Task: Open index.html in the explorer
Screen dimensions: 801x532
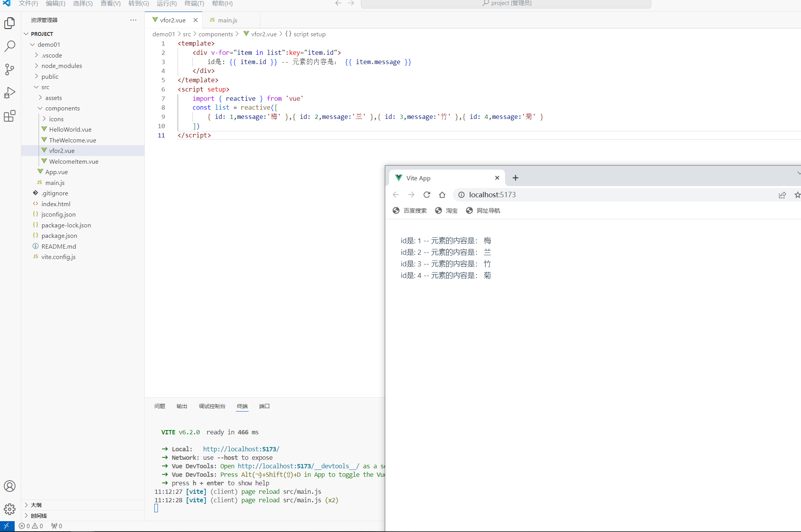Action: pyautogui.click(x=56, y=204)
